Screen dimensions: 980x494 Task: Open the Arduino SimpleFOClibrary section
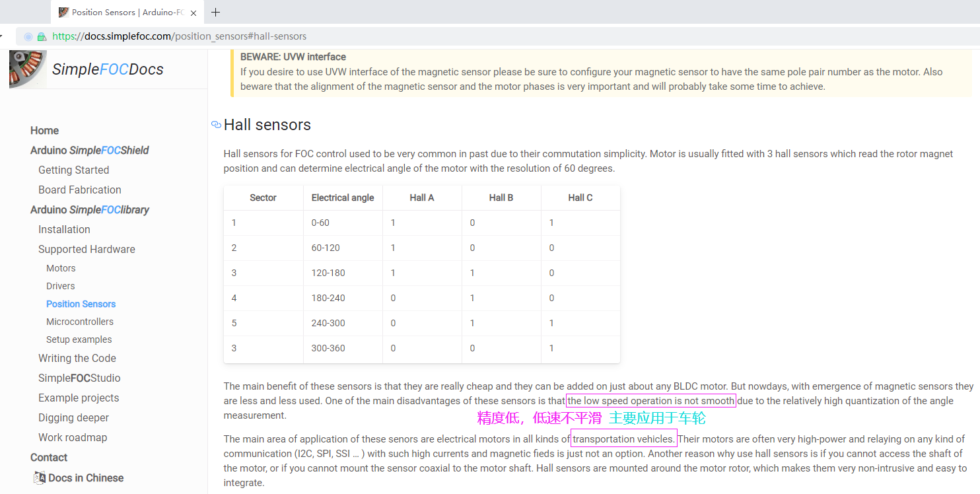(90, 209)
